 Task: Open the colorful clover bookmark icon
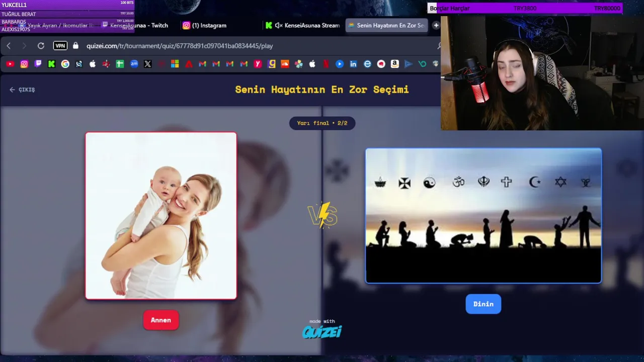pyautogui.click(x=299, y=64)
